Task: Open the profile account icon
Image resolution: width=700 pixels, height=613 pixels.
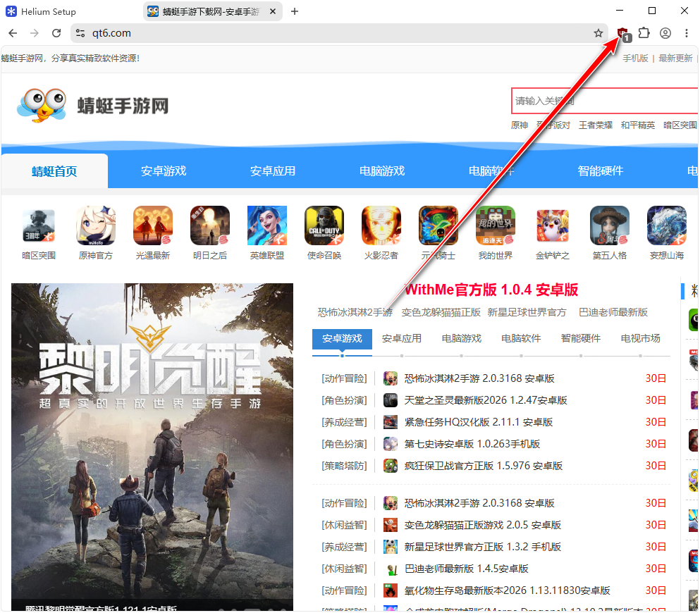Action: click(665, 33)
